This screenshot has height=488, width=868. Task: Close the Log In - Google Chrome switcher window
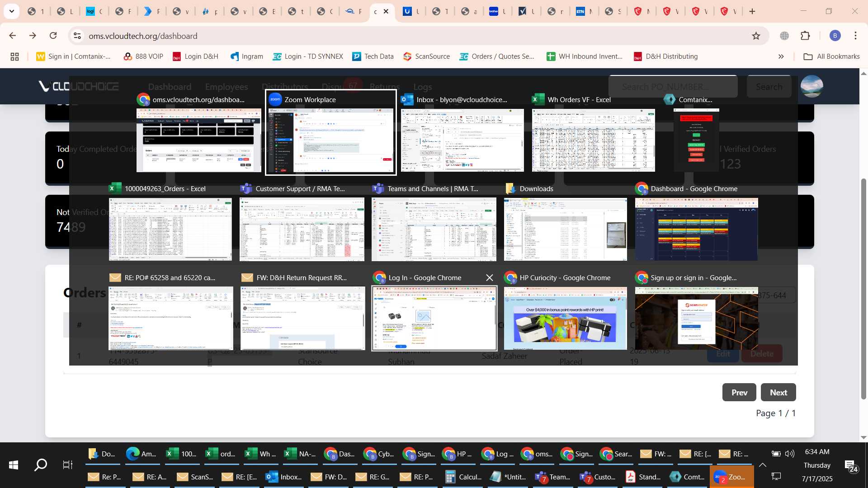pyautogui.click(x=490, y=278)
